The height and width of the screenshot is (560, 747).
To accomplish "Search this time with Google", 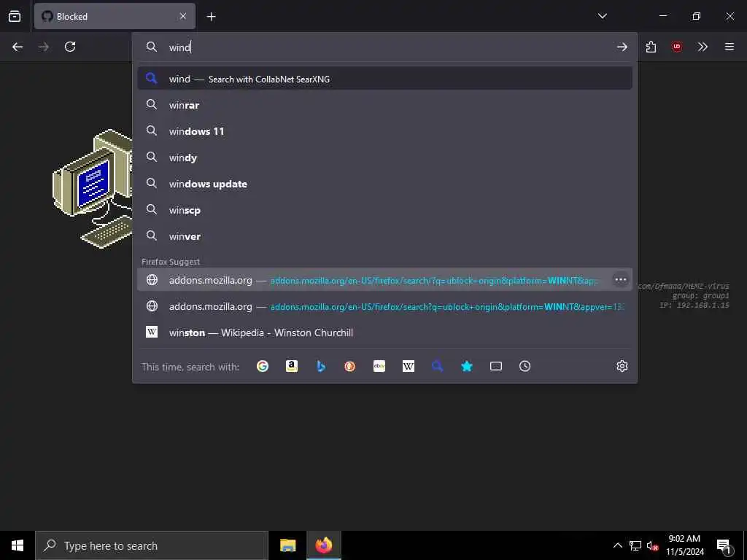I will (263, 366).
